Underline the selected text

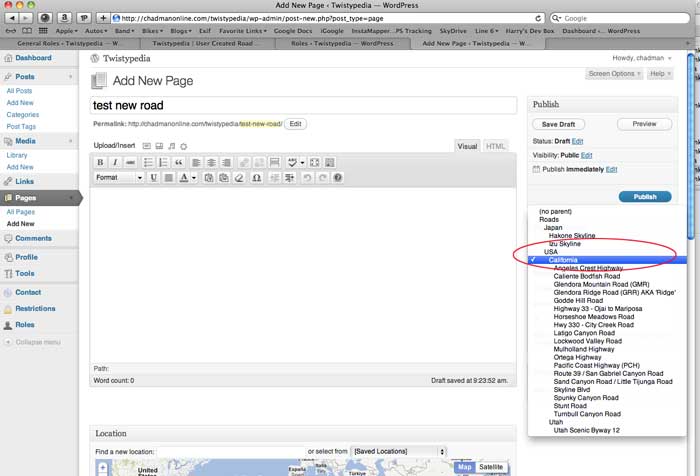(x=154, y=178)
